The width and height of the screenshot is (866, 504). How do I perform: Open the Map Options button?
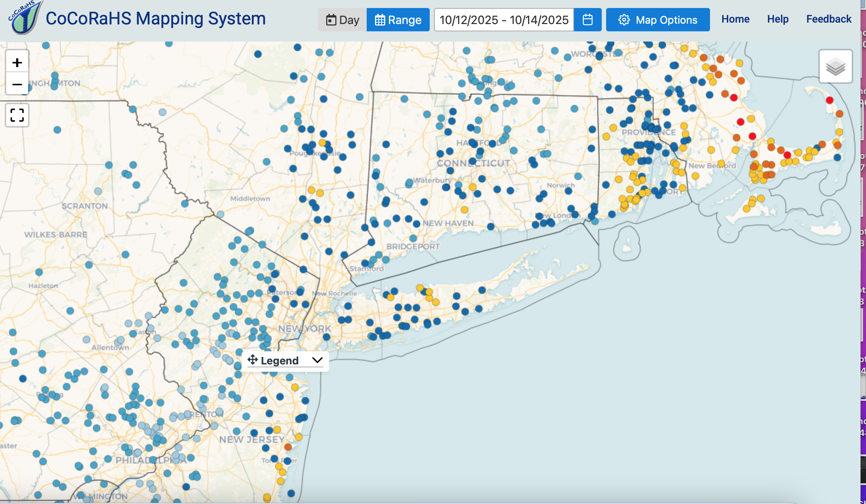point(658,20)
